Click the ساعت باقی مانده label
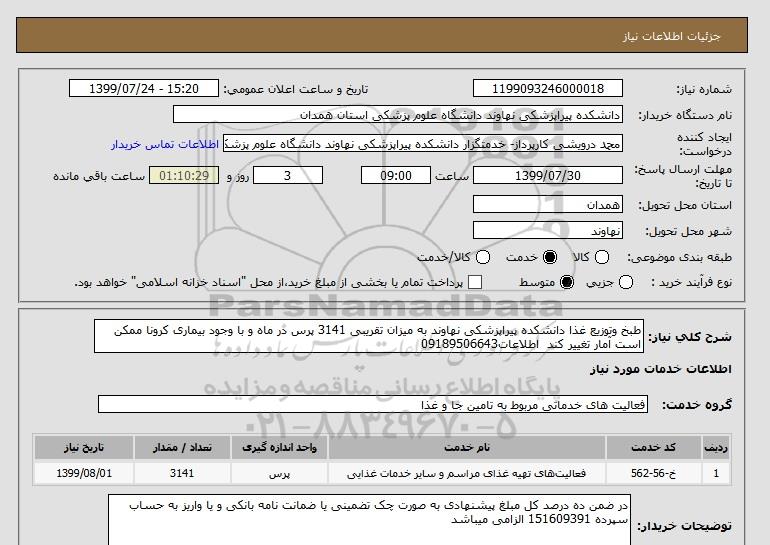Screen dimensions: 770x545 pos(99,176)
